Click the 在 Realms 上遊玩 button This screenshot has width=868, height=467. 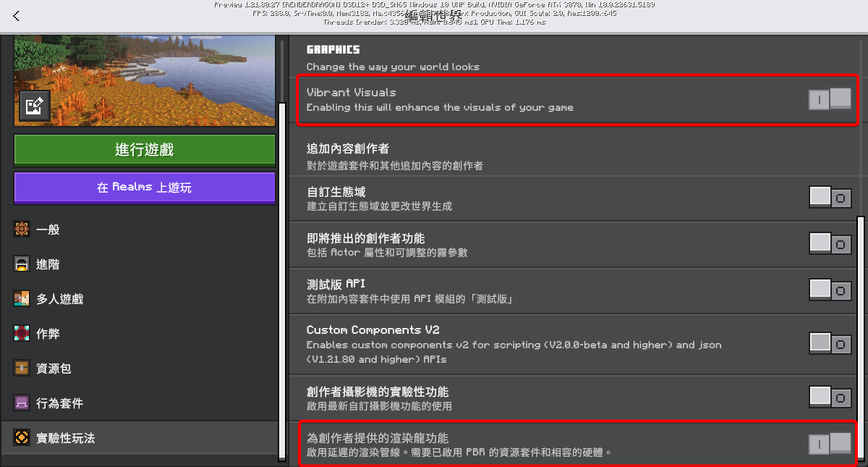144,187
